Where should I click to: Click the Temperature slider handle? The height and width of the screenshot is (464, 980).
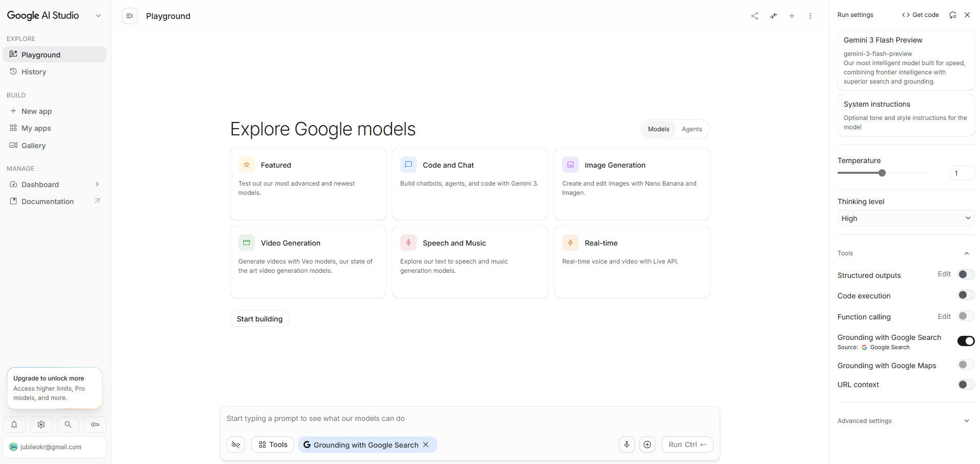pyautogui.click(x=882, y=173)
